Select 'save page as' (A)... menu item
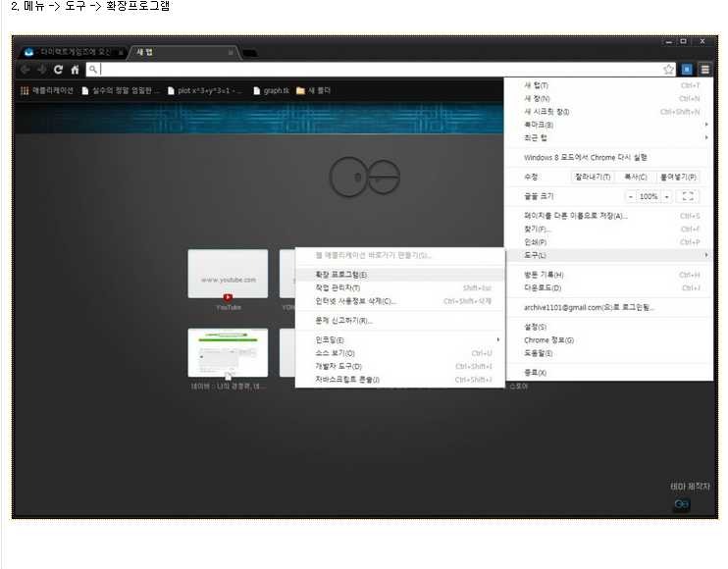The image size is (728, 569). coord(608,216)
